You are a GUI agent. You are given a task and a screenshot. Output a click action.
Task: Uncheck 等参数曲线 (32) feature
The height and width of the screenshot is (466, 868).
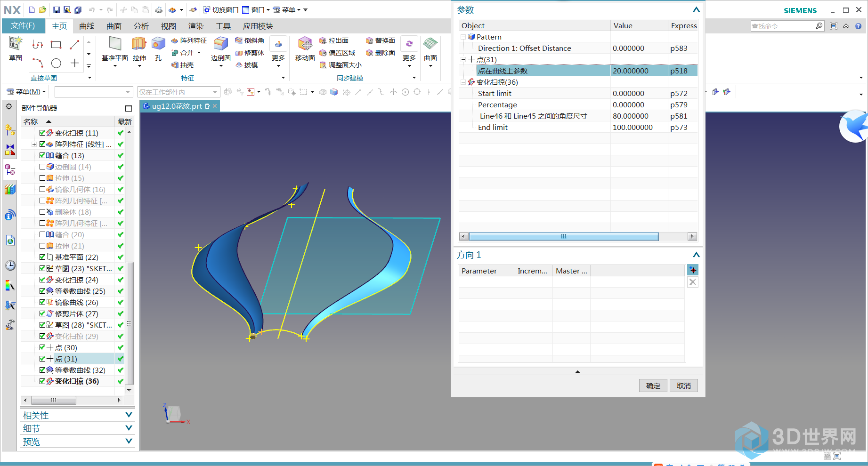pos(42,370)
